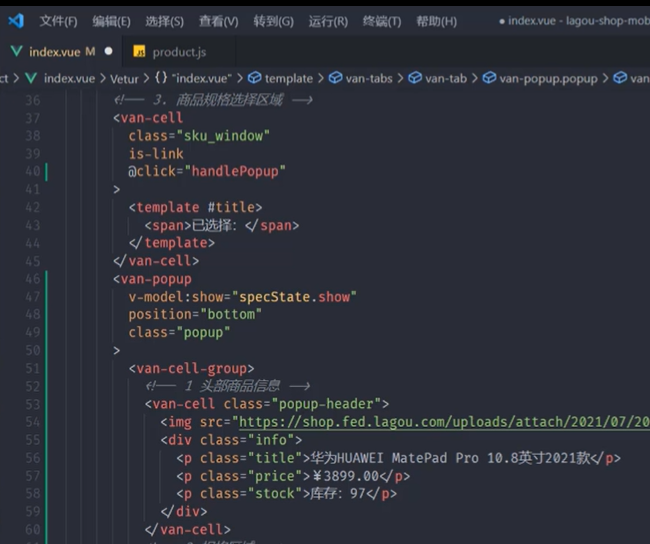Click the unsaved dot on index.vue tab
The image size is (650, 544).
[x=109, y=51]
